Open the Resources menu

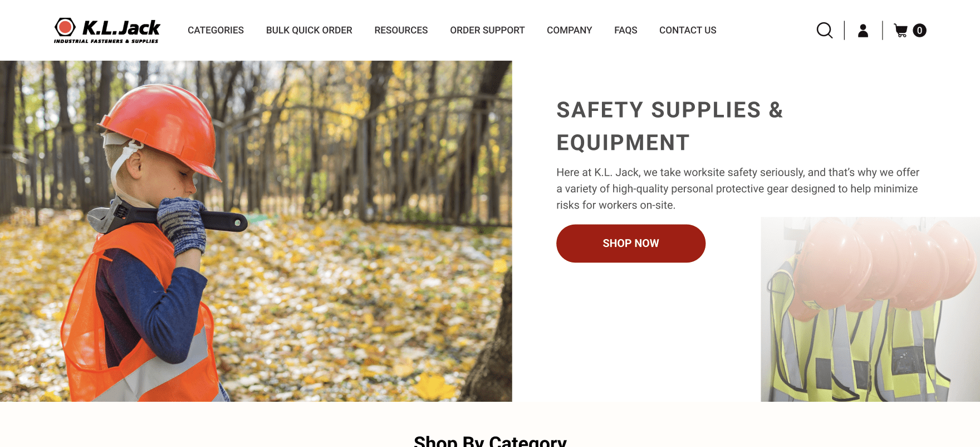point(401,30)
